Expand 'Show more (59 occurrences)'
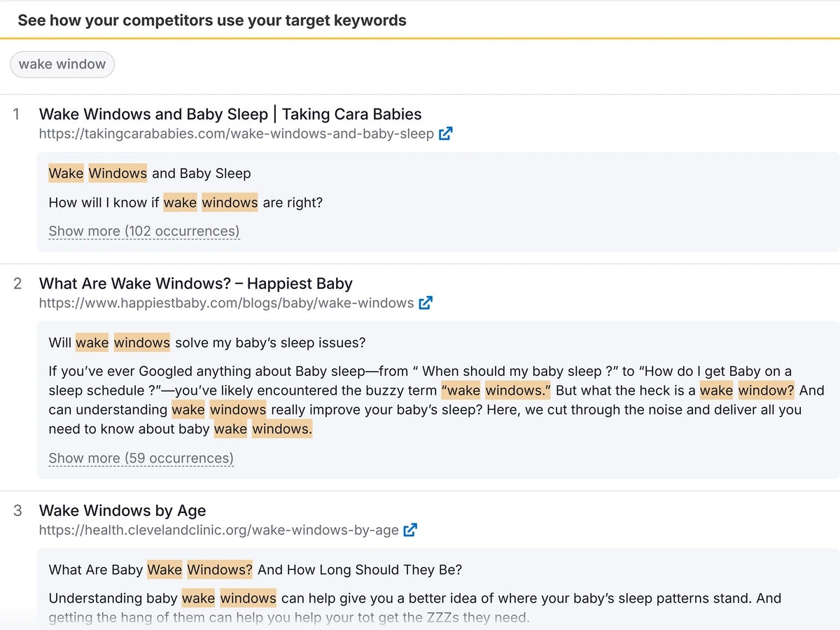This screenshot has height=630, width=840. pos(141,458)
